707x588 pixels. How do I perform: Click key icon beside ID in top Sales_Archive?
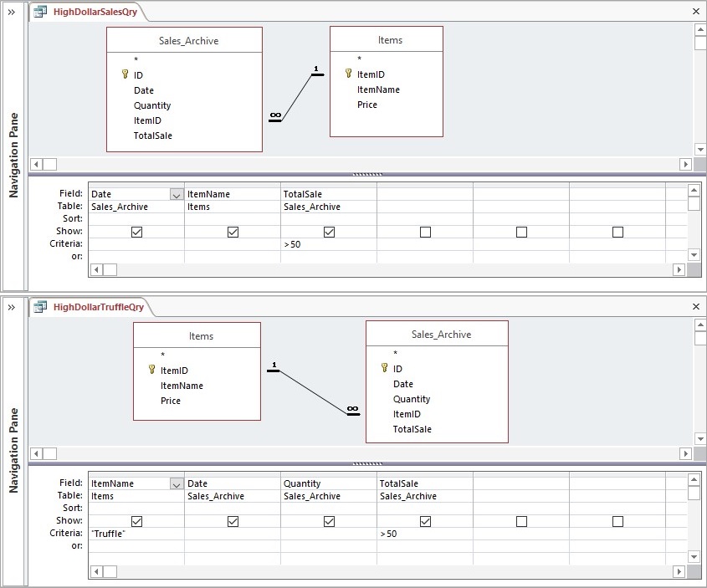coord(126,75)
